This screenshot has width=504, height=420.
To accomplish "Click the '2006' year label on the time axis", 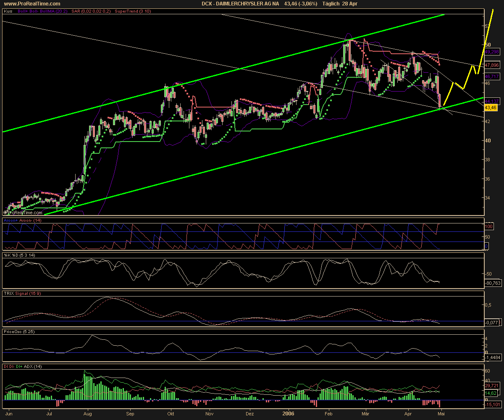I will click(288, 413).
